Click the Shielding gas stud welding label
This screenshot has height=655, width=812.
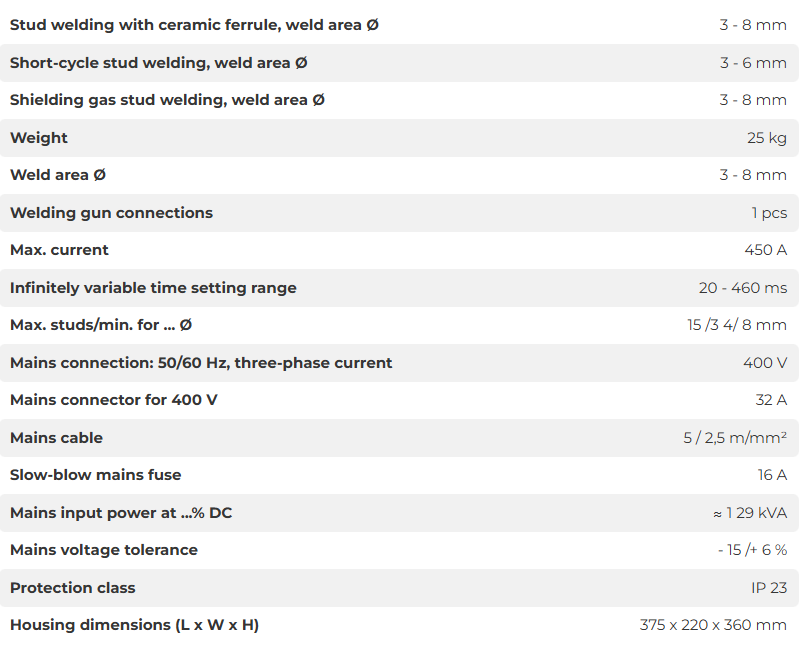(167, 100)
